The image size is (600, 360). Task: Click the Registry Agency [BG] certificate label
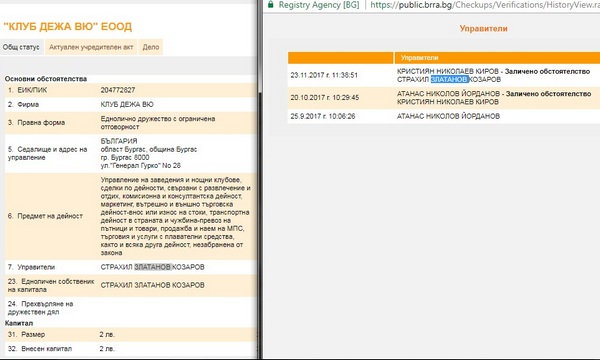(319, 5)
